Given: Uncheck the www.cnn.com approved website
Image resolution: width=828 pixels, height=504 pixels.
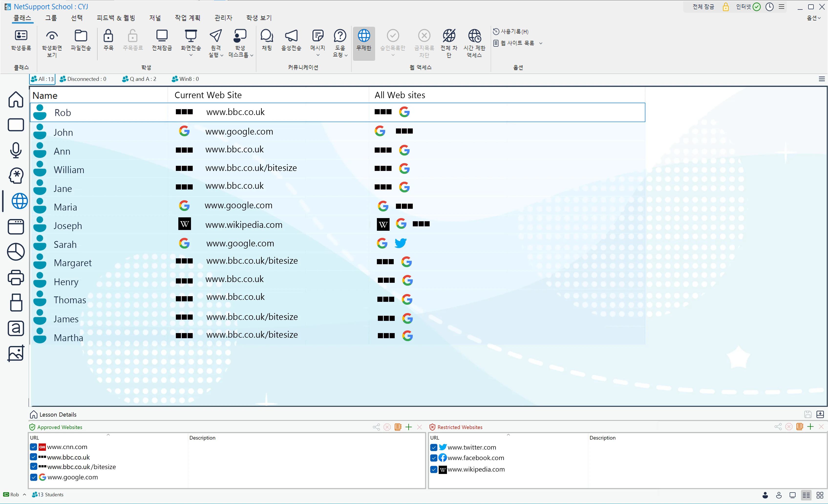Looking at the screenshot, I should coord(33,447).
